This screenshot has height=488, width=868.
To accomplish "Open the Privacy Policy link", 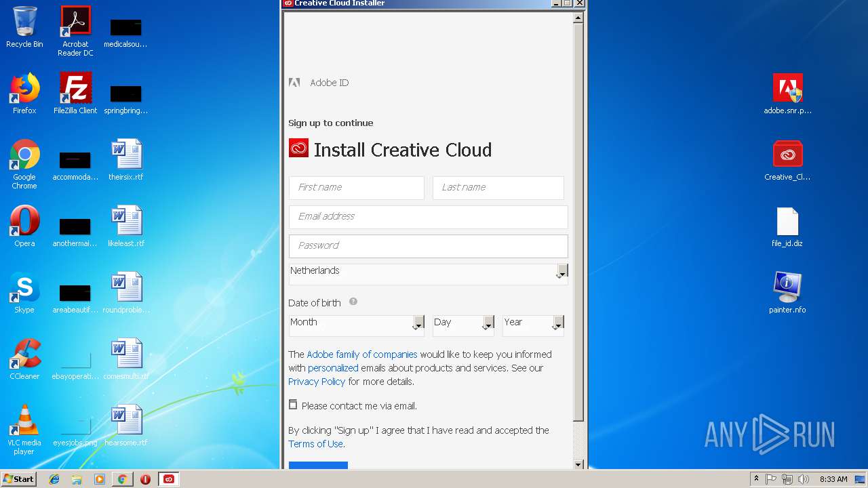I will coord(317,382).
